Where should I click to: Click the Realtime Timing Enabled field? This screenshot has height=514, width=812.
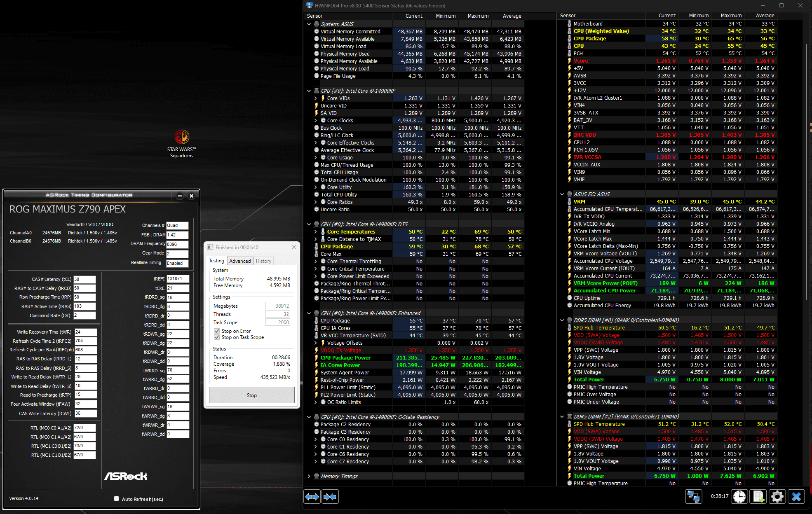tap(177, 263)
